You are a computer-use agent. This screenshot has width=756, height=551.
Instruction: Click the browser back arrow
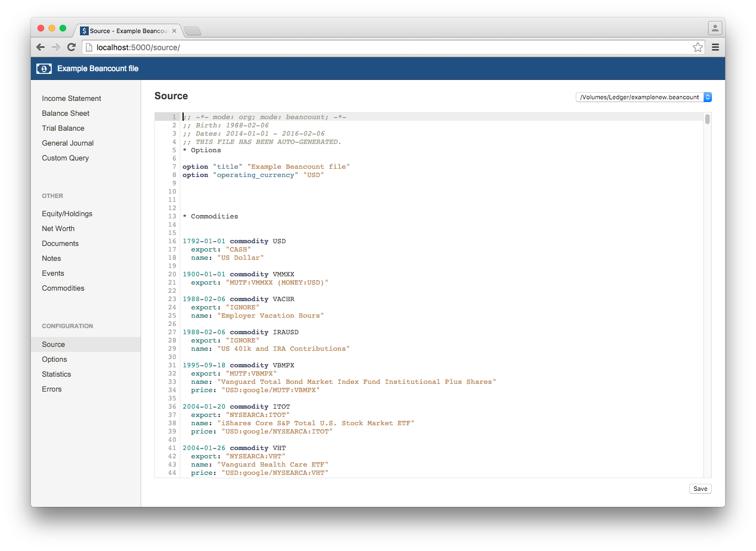[x=40, y=47]
